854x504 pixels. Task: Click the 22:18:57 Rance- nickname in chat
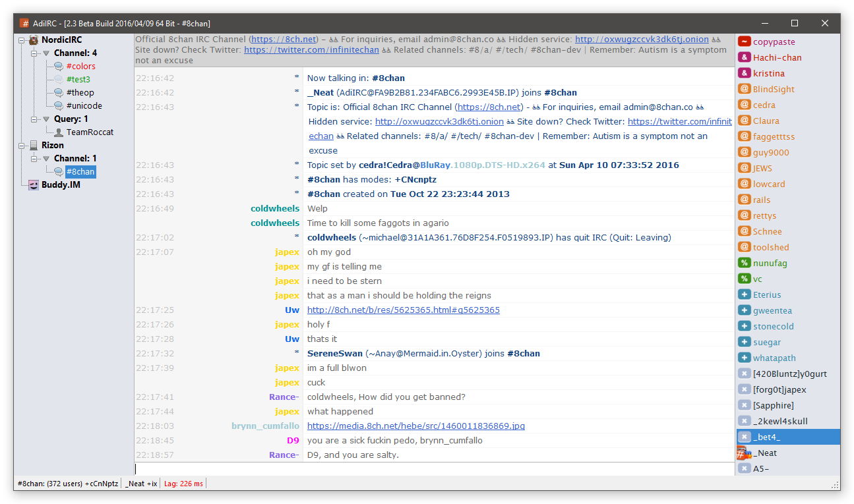pyautogui.click(x=284, y=455)
